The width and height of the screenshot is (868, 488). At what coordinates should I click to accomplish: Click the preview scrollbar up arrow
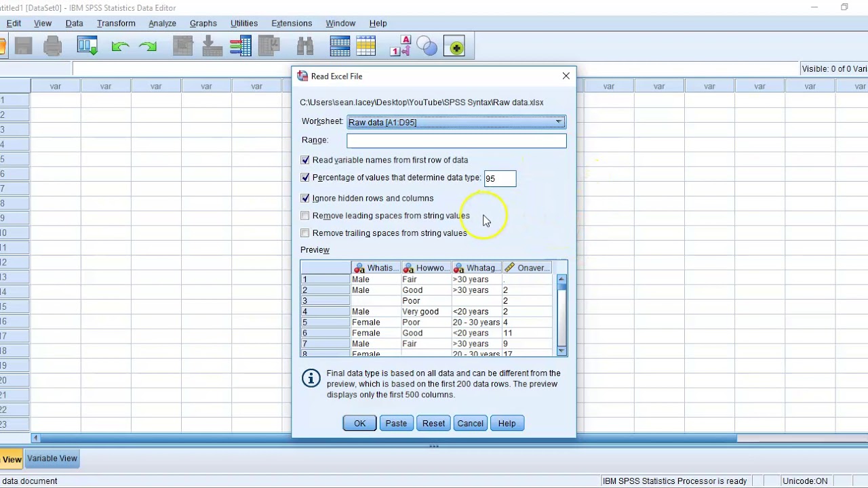click(561, 279)
